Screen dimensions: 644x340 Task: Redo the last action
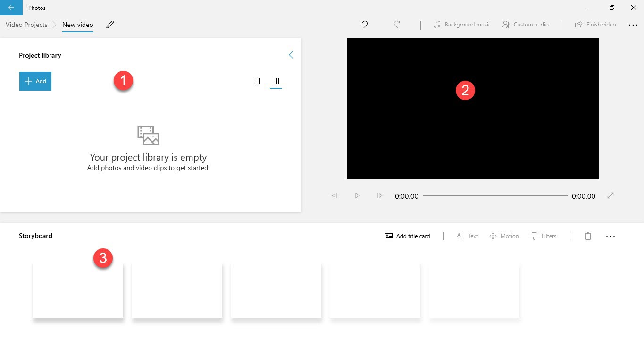pyautogui.click(x=397, y=25)
